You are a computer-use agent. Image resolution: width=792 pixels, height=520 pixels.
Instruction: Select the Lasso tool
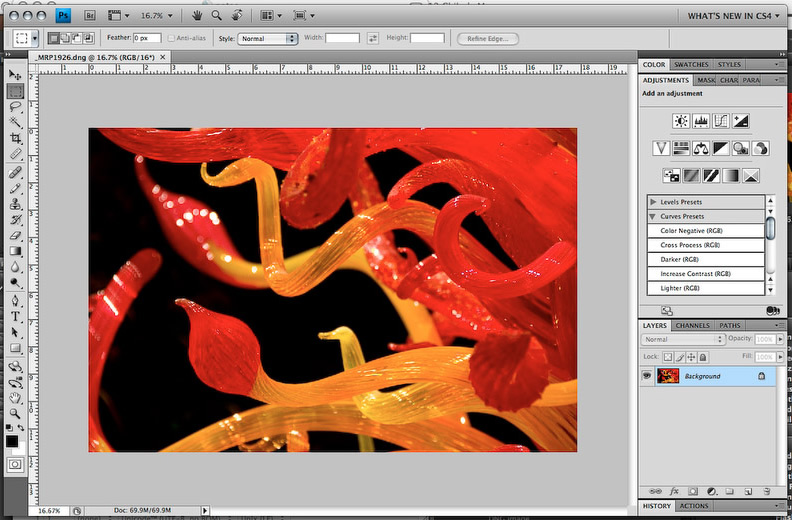(x=15, y=107)
